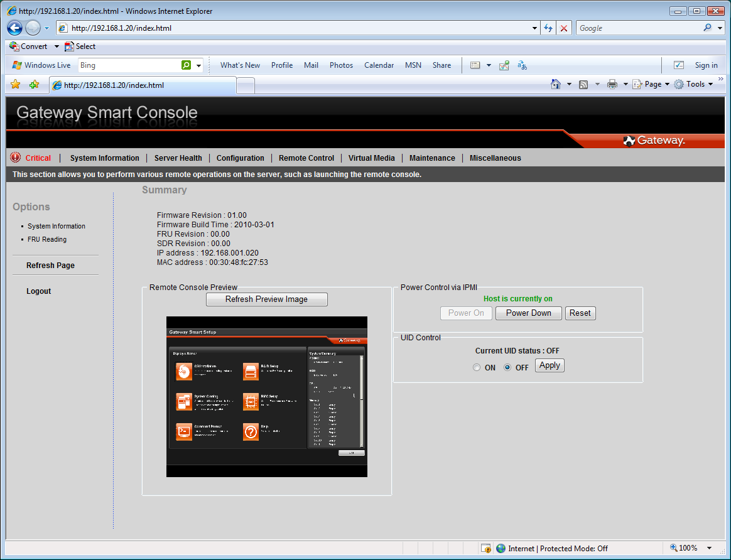Click the Sign in link
The image size is (731, 560).
(707, 65)
